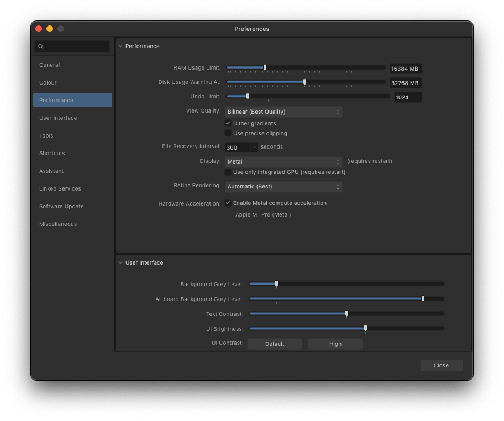Collapse the Performance section chevron
The image size is (504, 421).
[120, 46]
